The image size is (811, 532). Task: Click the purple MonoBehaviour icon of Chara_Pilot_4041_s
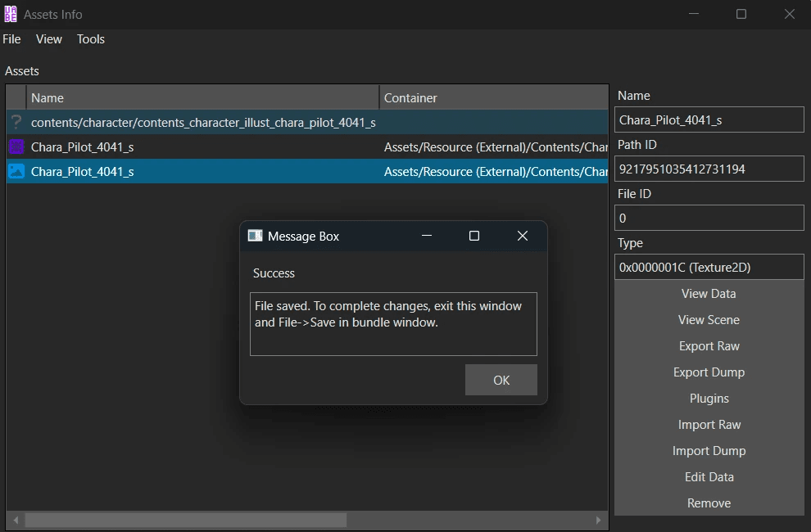tap(16, 147)
